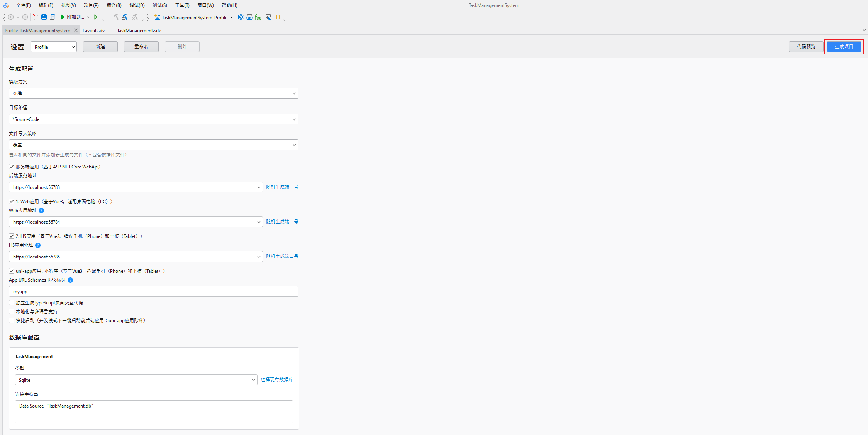This screenshot has width=868, height=435.
Task: Click the Save All toolbar icon
Action: [x=53, y=17]
